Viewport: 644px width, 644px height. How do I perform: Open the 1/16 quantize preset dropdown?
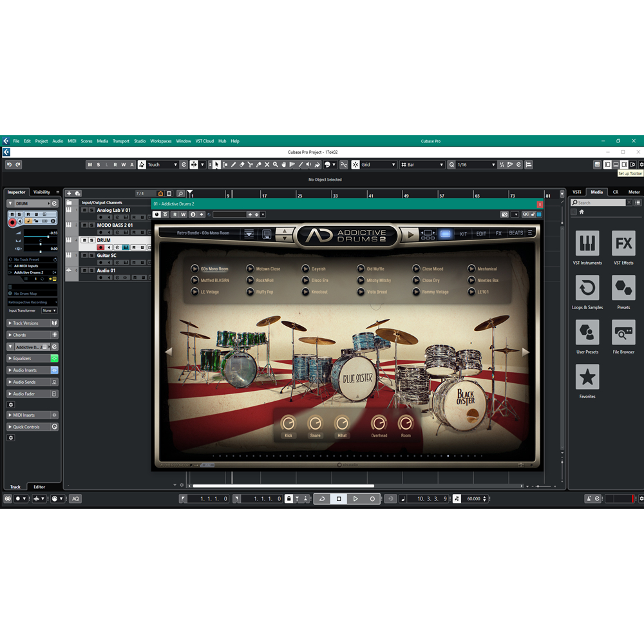[x=476, y=165]
